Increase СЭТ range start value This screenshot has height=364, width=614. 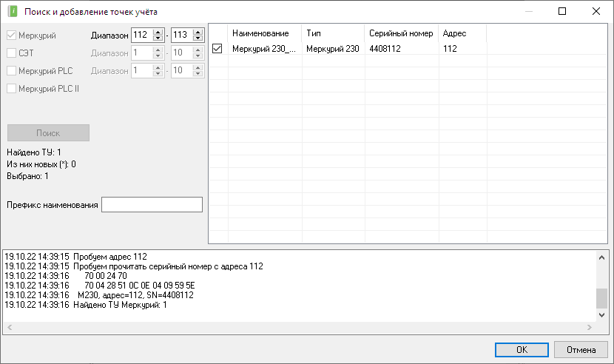coord(158,50)
